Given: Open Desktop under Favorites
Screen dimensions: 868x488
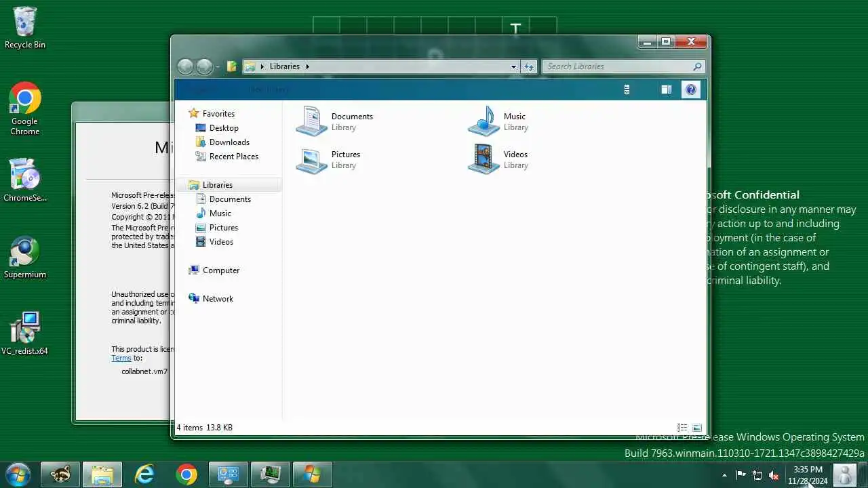Looking at the screenshot, I should (x=224, y=128).
